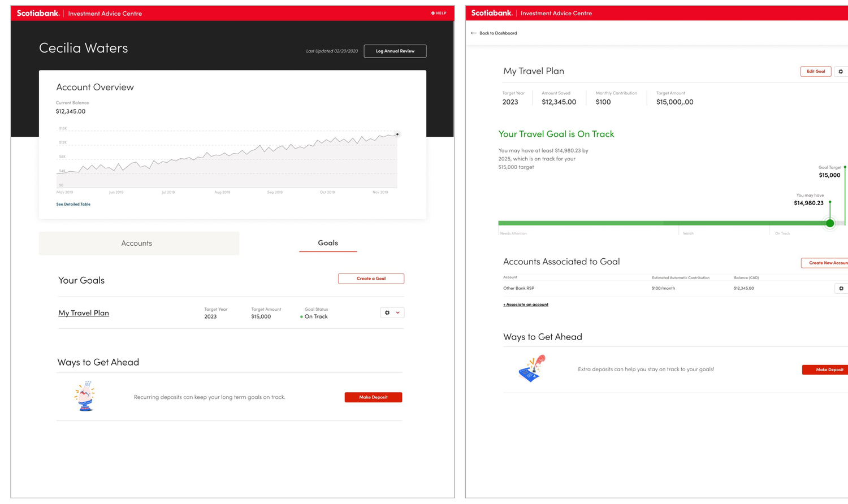
Task: Click the Target Year 2023 value in Travel Plan window
Action: pyautogui.click(x=510, y=102)
